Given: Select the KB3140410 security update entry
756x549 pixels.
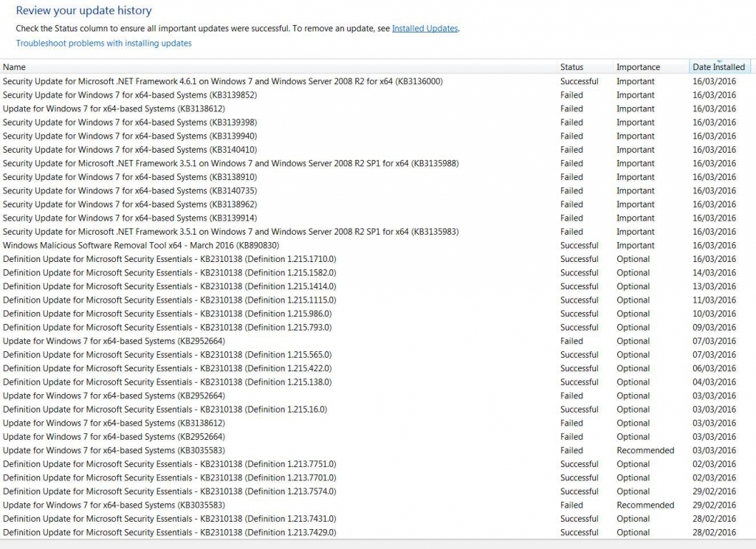Looking at the screenshot, I should (x=130, y=150).
